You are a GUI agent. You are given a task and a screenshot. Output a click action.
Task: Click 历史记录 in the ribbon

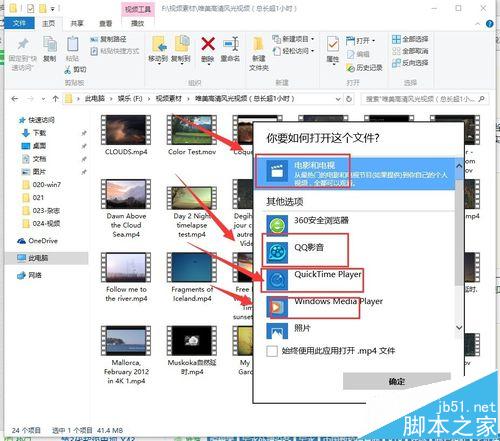[364, 68]
